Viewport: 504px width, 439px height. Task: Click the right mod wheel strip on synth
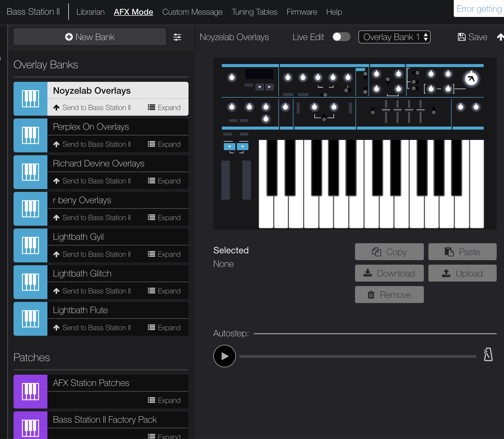pos(247,180)
